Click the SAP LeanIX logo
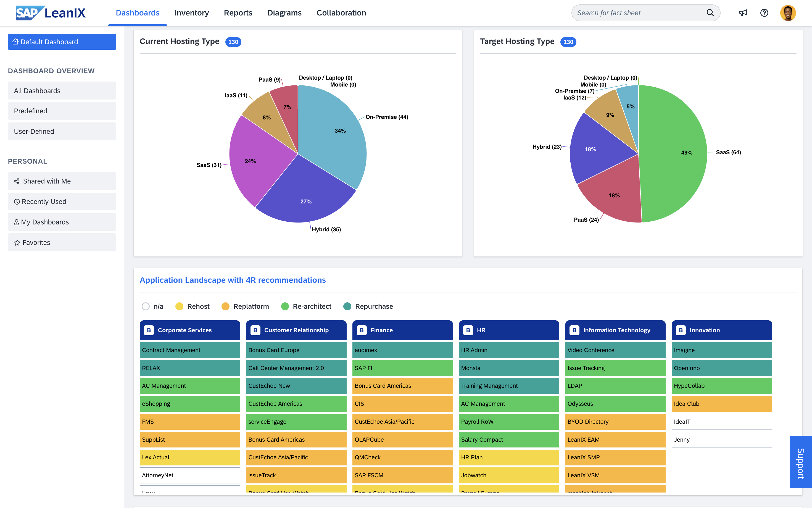This screenshot has width=812, height=508. [x=51, y=13]
